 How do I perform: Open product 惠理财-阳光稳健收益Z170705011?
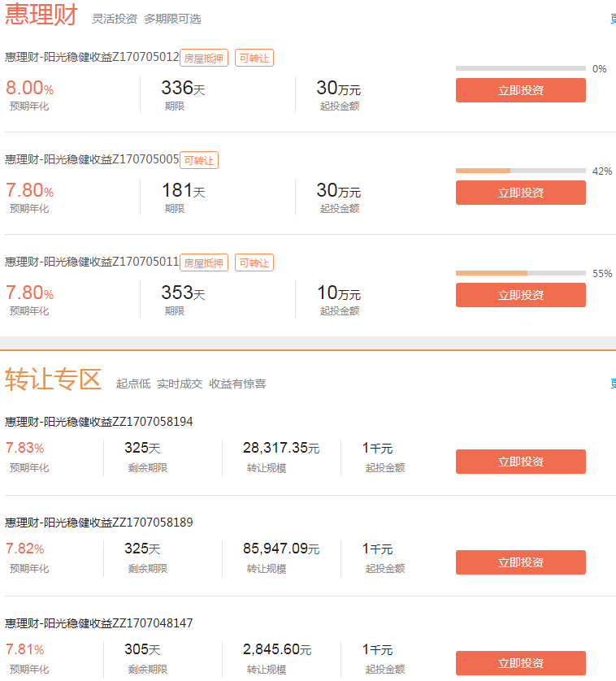pyautogui.click(x=92, y=262)
